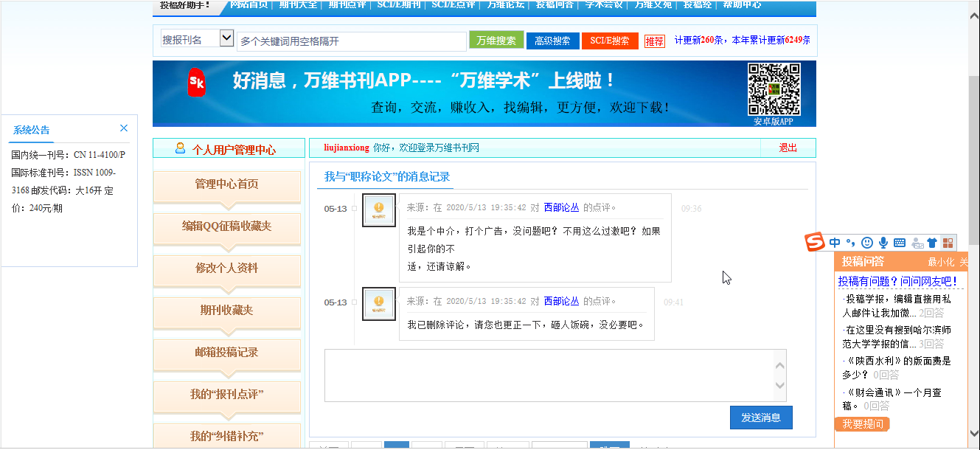
Task: Click the sk logo in banner
Action: tap(196, 82)
